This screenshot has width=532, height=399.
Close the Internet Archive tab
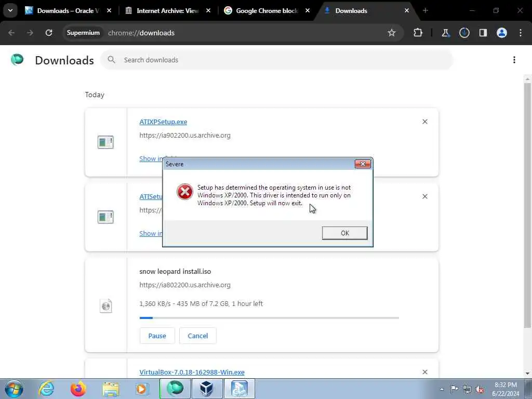[x=208, y=10]
